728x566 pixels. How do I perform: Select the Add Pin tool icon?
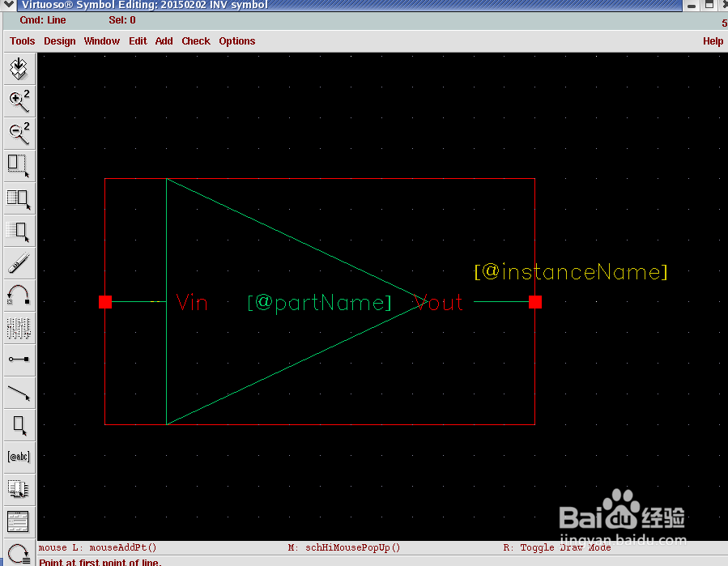[19, 360]
